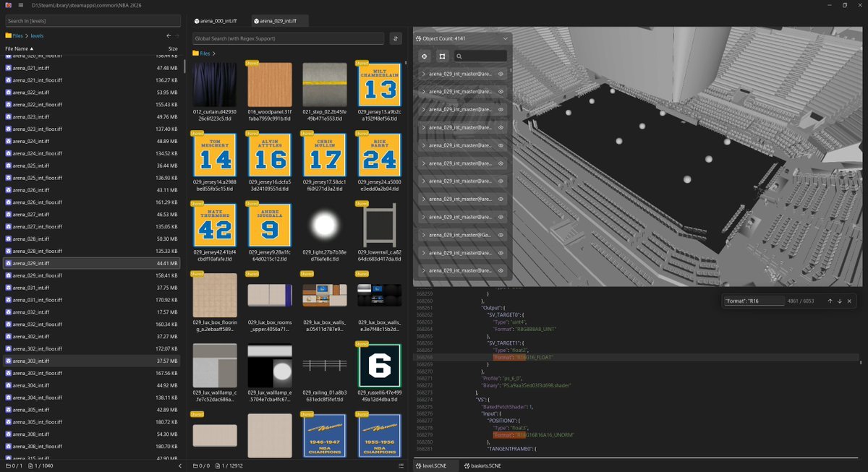This screenshot has width=868, height=472.
Task: Expand the first arena_029_int_master tree item
Action: click(x=424, y=74)
